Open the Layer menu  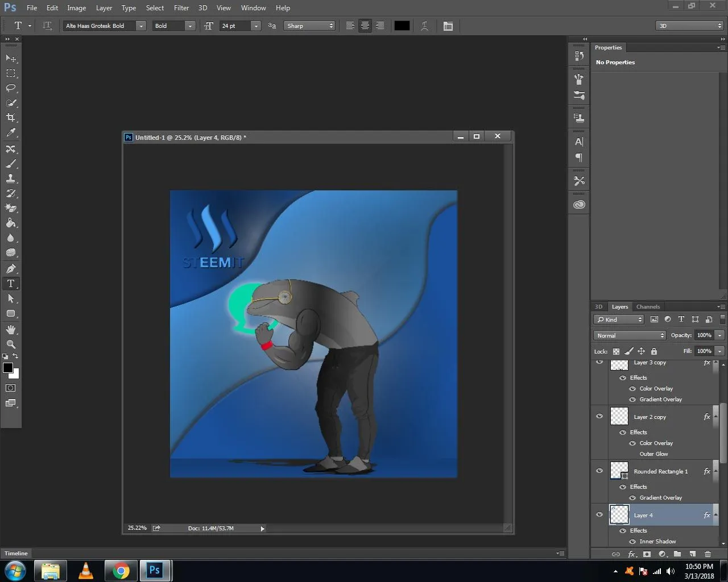coord(104,8)
